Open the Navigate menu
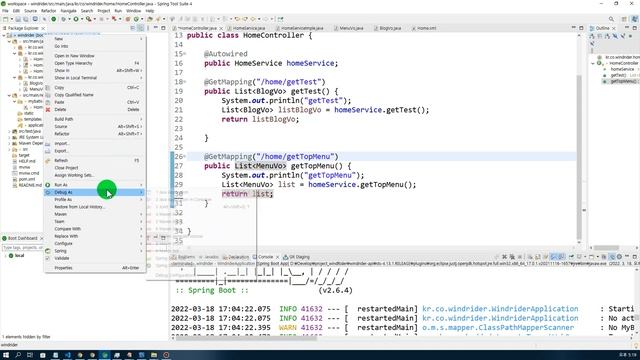 (69, 11)
